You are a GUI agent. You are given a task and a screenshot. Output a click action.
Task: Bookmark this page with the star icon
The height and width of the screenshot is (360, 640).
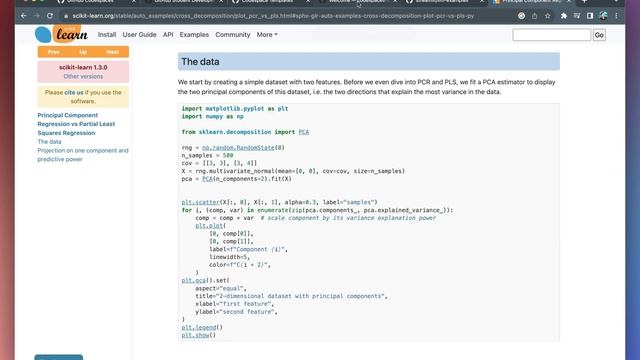548,16
